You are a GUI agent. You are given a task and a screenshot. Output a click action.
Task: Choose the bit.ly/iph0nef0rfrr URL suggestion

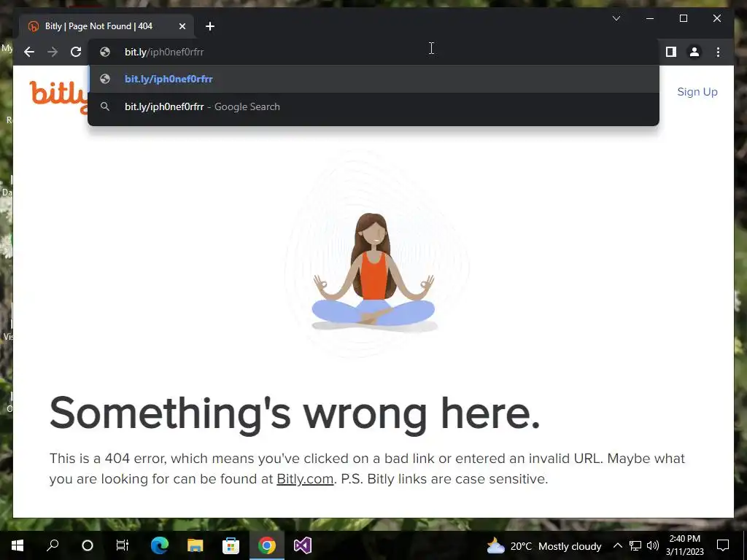373,79
